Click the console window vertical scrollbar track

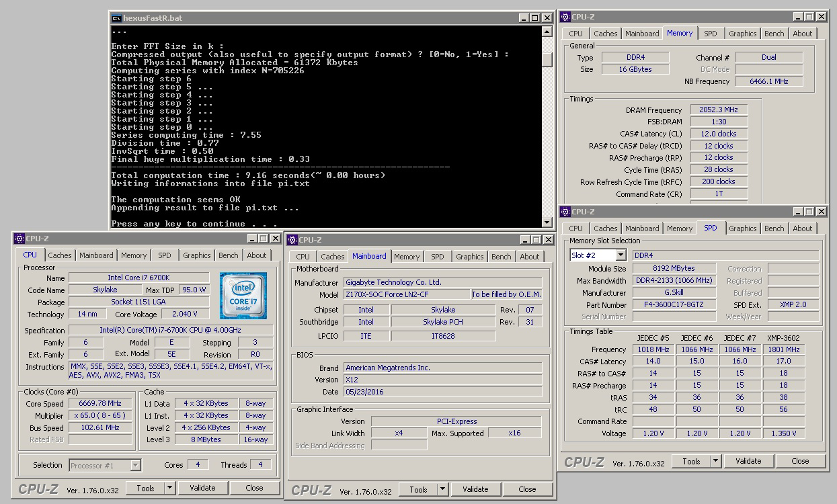pos(547,134)
